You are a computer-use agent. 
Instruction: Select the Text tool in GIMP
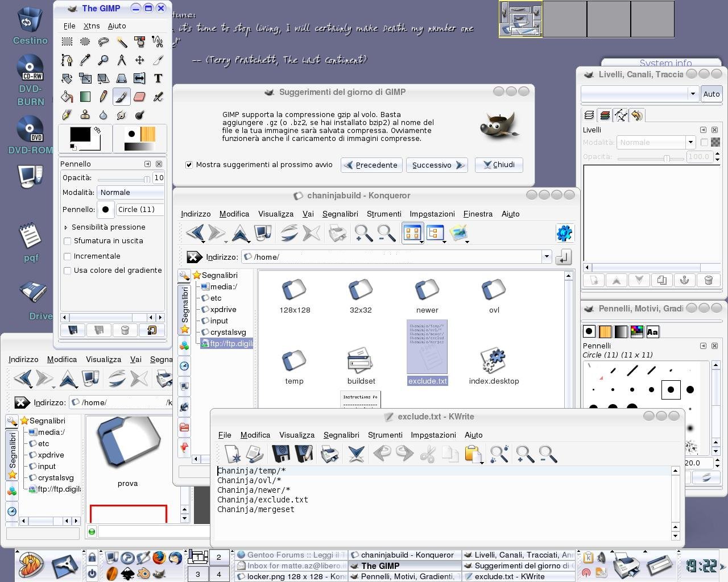158,78
